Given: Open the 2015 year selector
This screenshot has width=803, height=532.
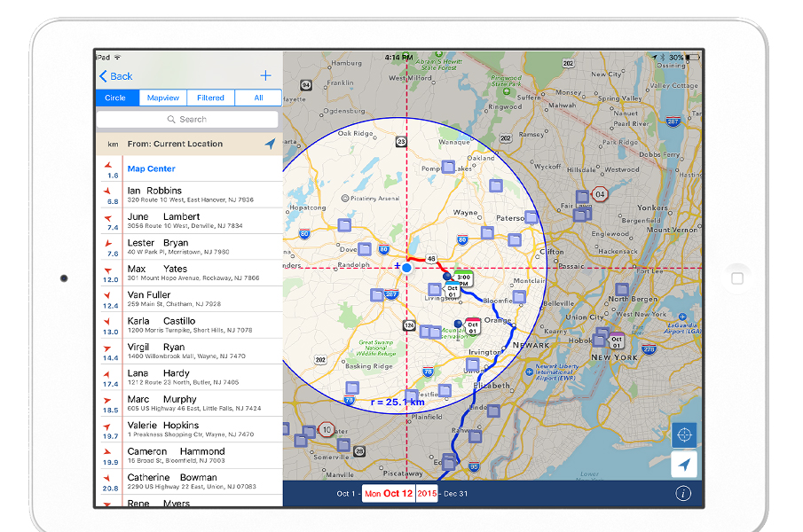Looking at the screenshot, I should [425, 491].
